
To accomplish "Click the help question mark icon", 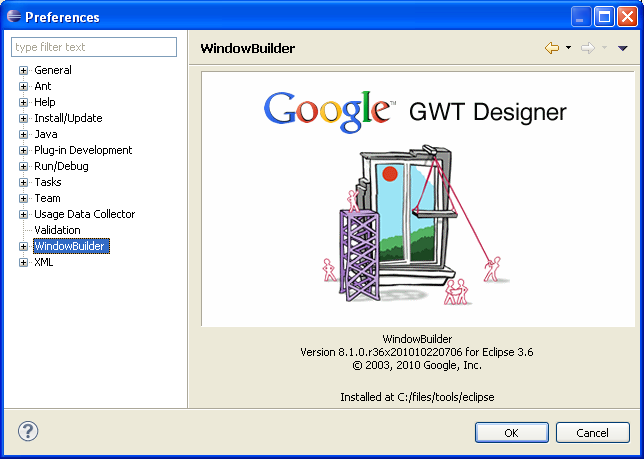I will pyautogui.click(x=28, y=431).
